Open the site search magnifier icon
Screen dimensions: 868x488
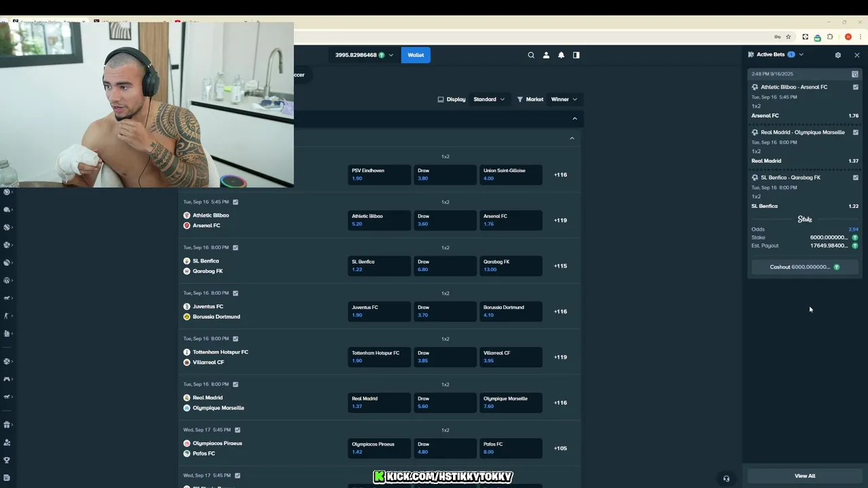531,55
